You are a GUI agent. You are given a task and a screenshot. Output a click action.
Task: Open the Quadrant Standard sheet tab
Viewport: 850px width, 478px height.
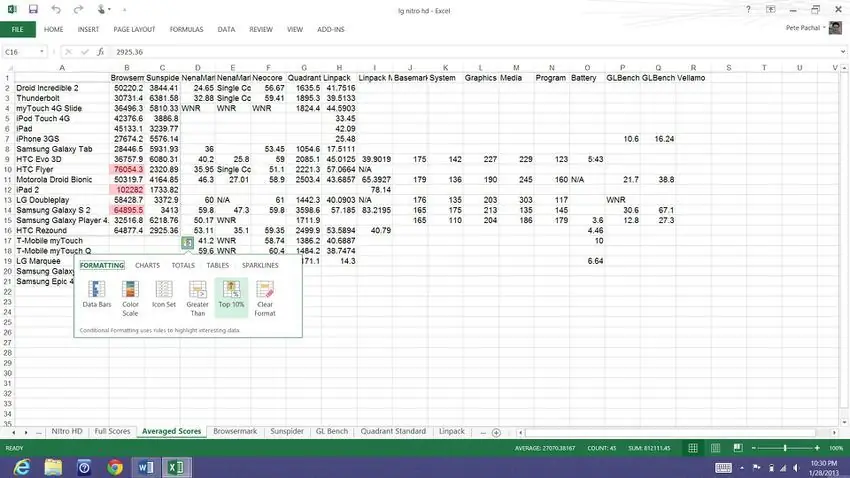click(393, 431)
